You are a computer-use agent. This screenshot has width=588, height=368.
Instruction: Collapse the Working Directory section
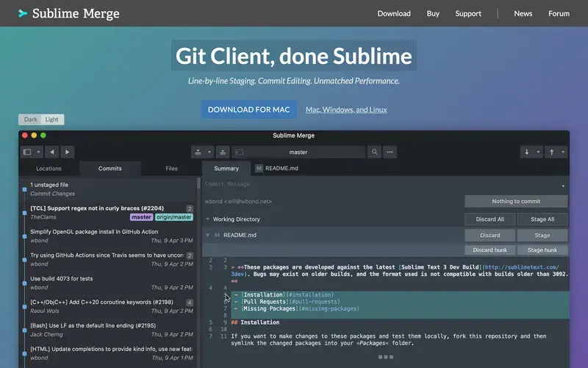pyautogui.click(x=208, y=219)
